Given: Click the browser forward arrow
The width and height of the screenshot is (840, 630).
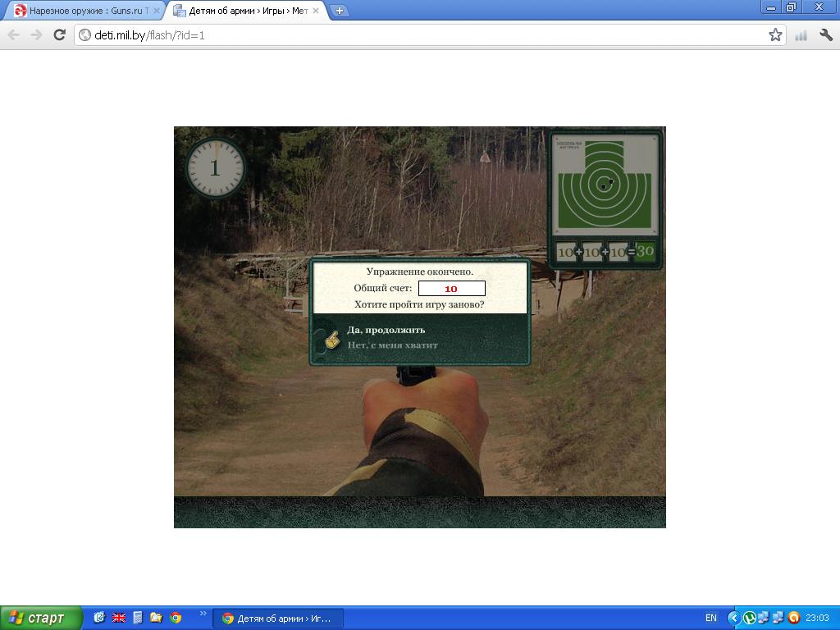Looking at the screenshot, I should (36, 34).
